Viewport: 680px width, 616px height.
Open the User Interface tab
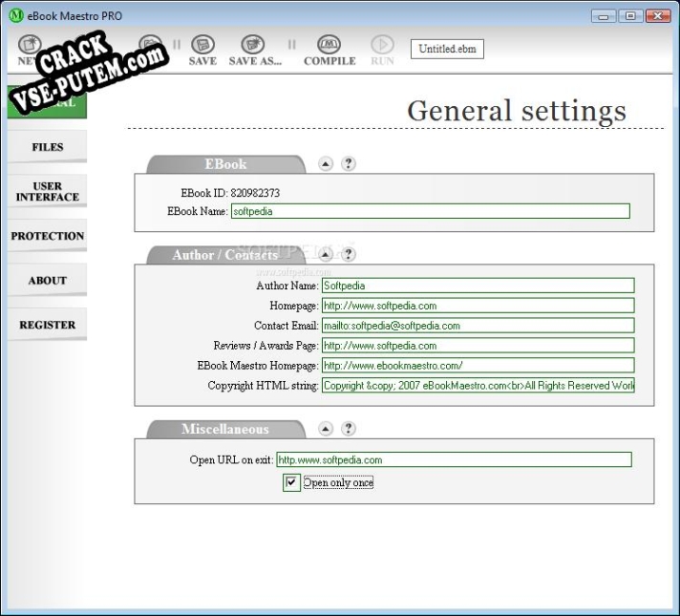pyautogui.click(x=47, y=191)
